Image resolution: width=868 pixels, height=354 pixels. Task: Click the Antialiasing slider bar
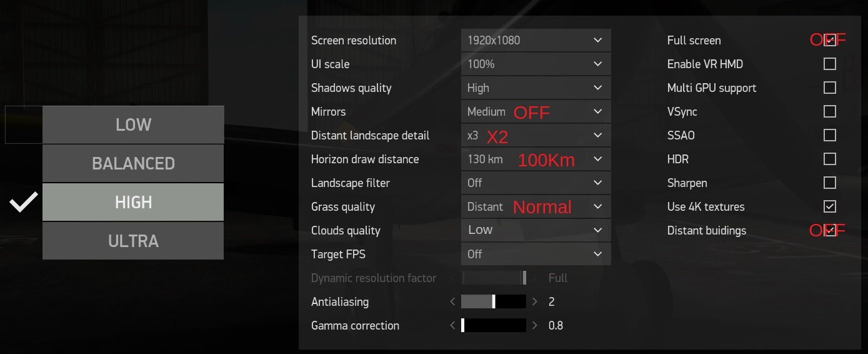[494, 302]
